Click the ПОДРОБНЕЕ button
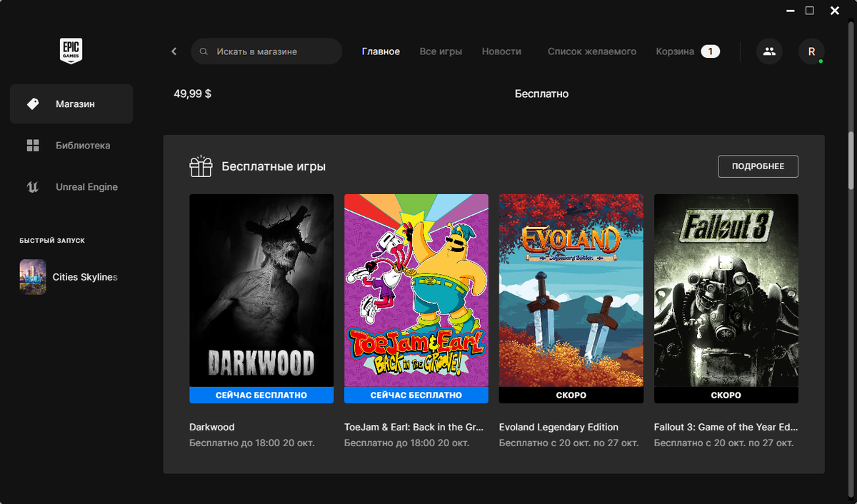The width and height of the screenshot is (857, 504). (758, 166)
